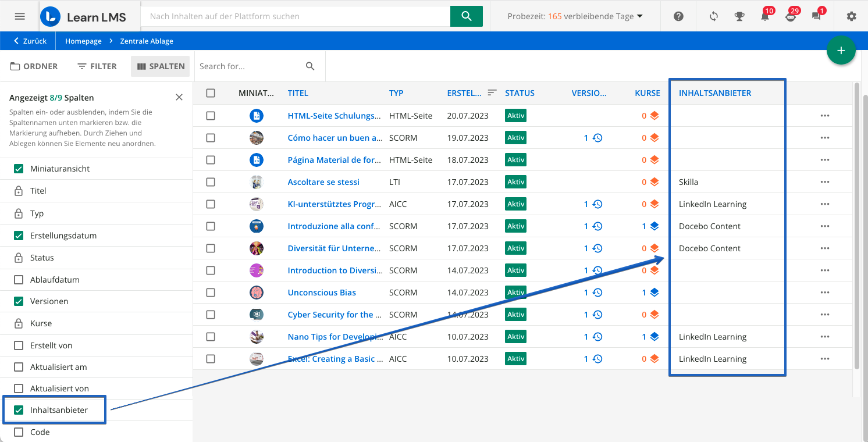868x442 pixels.
Task: Open the settings gear icon
Action: 851,16
